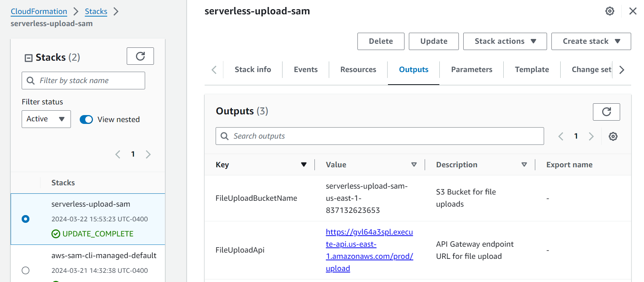Select the FileUploadBucketName key cell

point(256,198)
